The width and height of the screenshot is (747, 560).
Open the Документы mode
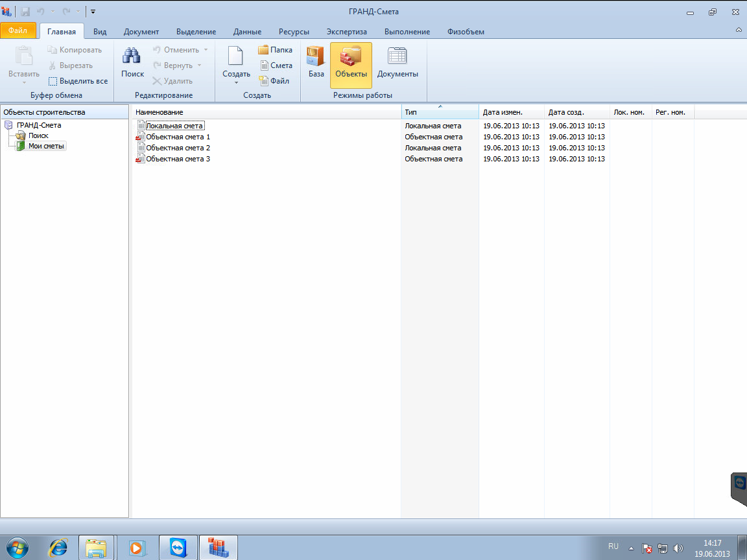tap(397, 64)
